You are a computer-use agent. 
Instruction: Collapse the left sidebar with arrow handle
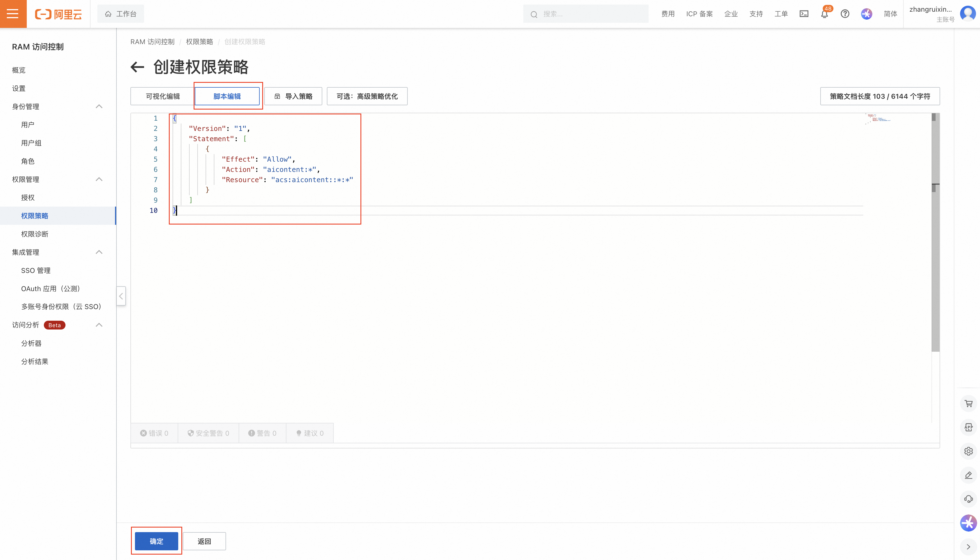click(121, 296)
